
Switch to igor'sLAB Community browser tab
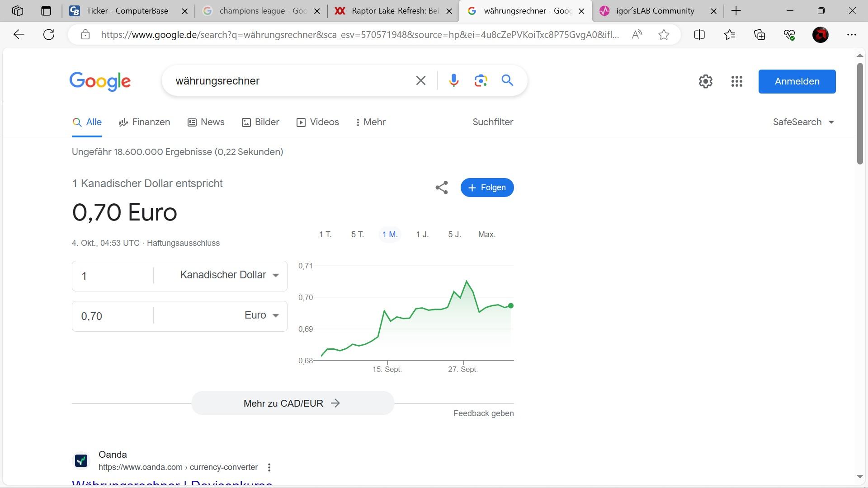pos(655,11)
